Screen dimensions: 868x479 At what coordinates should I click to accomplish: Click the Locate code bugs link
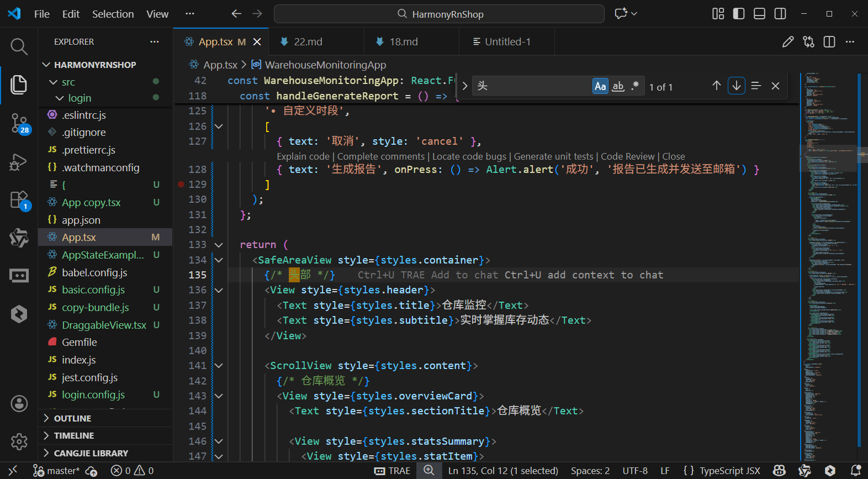coord(469,157)
